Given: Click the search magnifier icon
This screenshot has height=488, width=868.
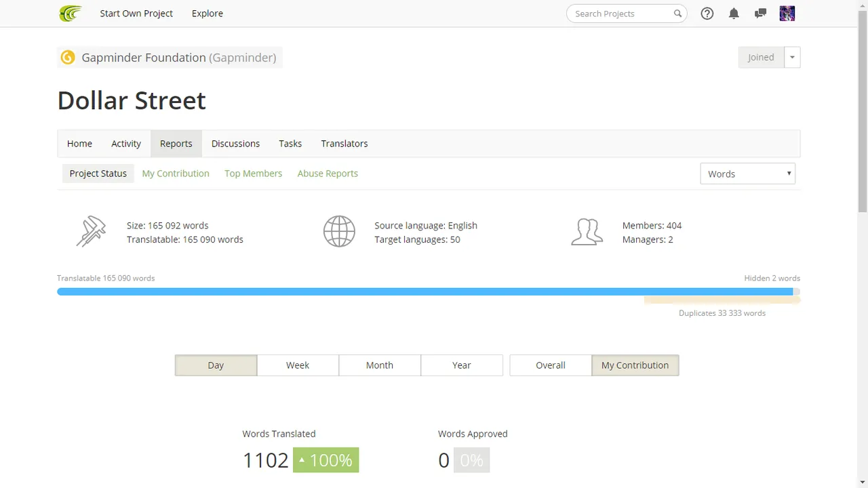Looking at the screenshot, I should (x=677, y=14).
